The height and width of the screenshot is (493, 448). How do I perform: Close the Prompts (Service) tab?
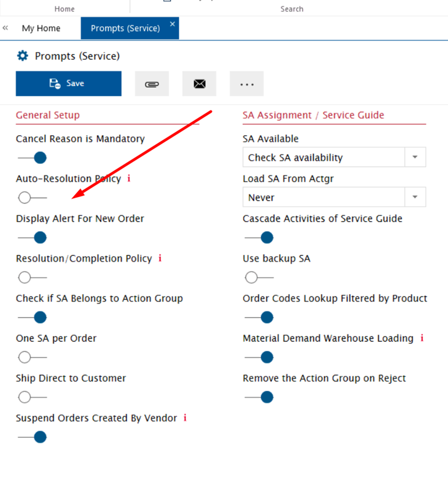(172, 24)
